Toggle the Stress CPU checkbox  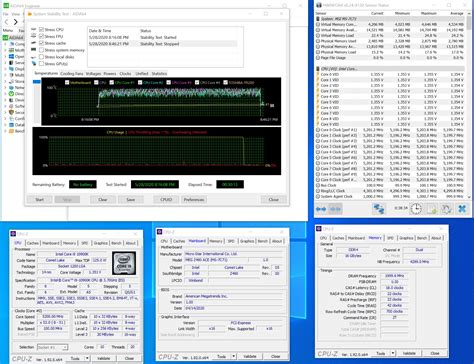coord(41,30)
